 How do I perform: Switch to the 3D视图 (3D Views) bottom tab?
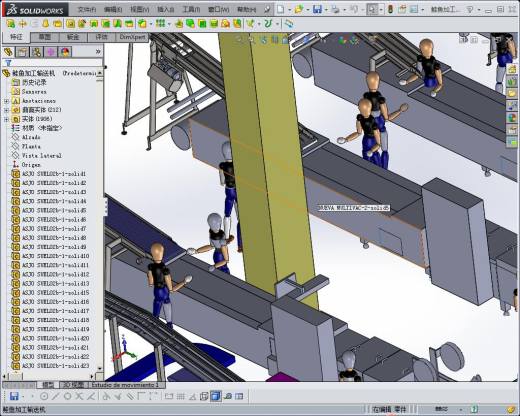[74, 385]
